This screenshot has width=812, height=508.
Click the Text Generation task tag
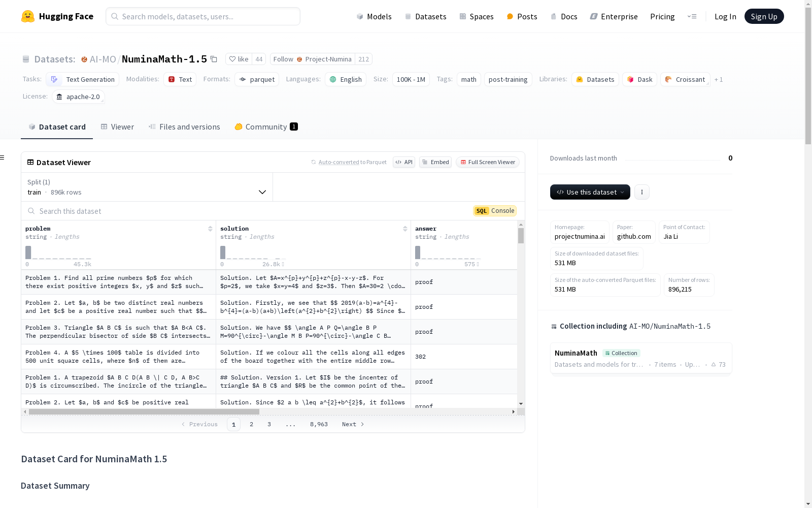83,79
